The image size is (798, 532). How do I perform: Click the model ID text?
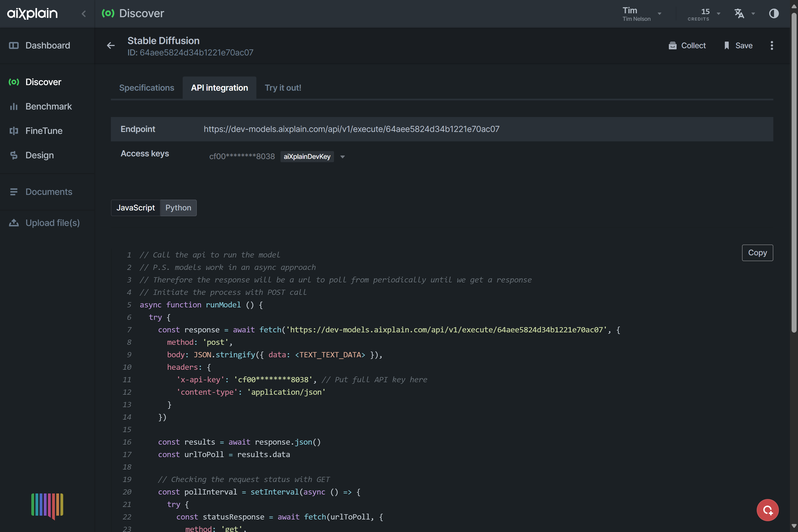coord(190,53)
